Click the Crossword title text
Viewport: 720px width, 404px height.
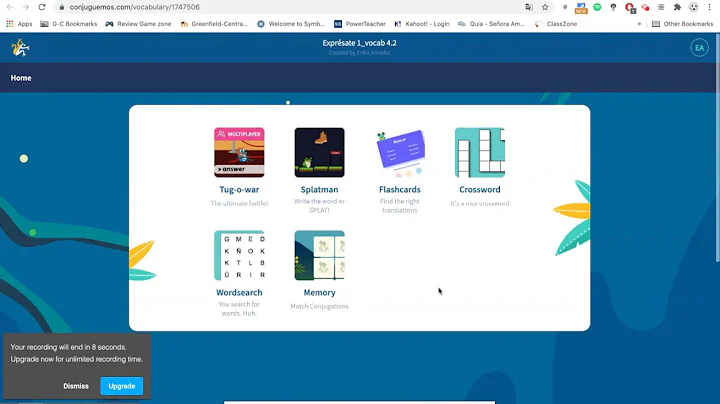(x=480, y=190)
